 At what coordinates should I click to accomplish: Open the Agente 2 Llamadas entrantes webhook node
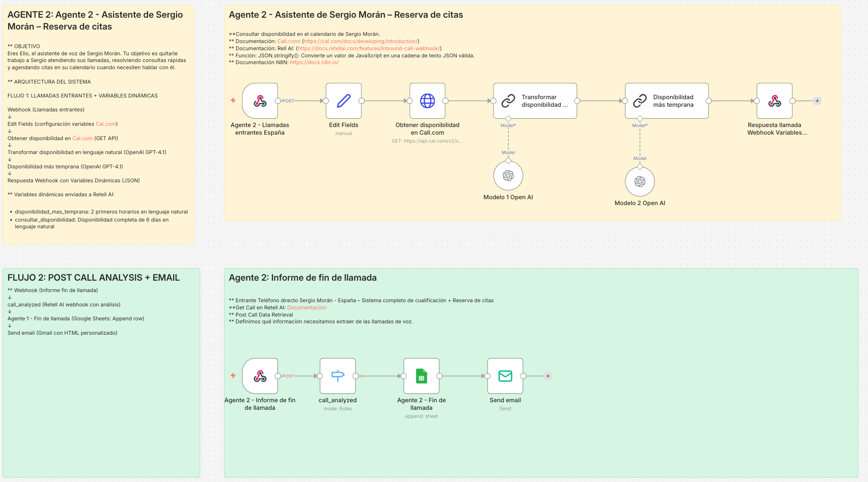[260, 101]
